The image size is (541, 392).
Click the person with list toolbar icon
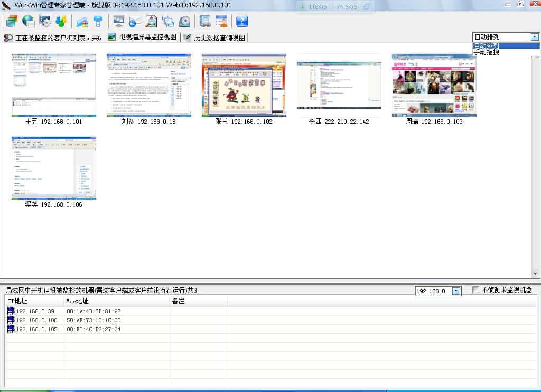pyautogui.click(x=221, y=21)
